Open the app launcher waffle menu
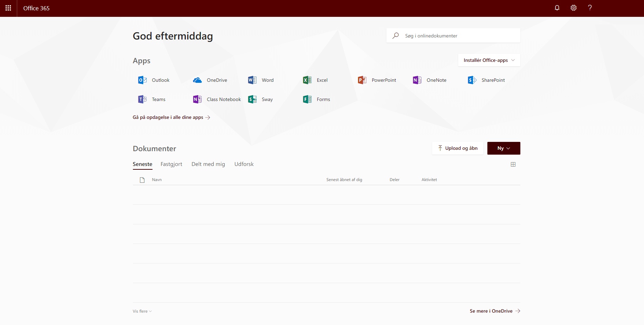Screen dimensions: 644x325 click(8, 8)
